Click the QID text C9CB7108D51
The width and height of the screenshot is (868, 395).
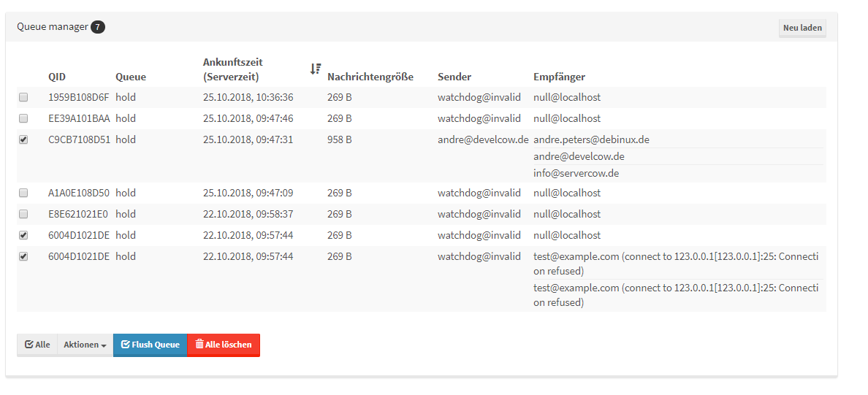point(79,140)
